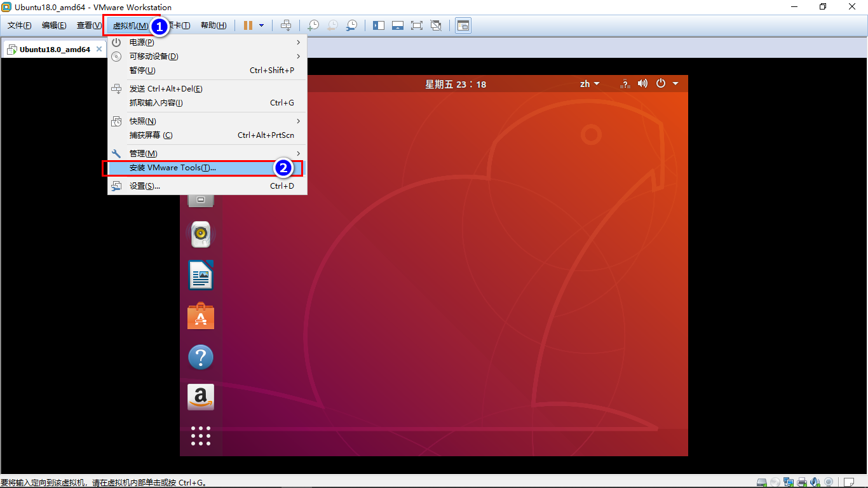The width and height of the screenshot is (868, 488).
Task: Open the Amazon dock icon
Action: coord(201,397)
